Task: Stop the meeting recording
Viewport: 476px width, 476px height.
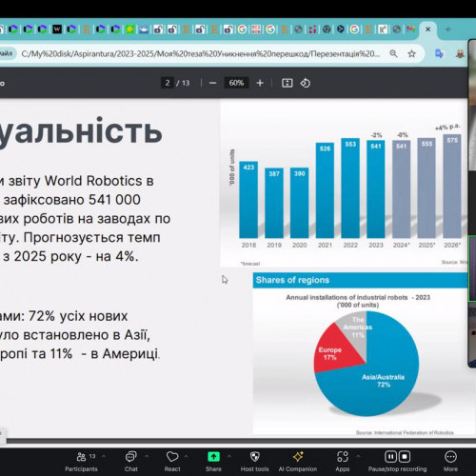Action: point(405,457)
